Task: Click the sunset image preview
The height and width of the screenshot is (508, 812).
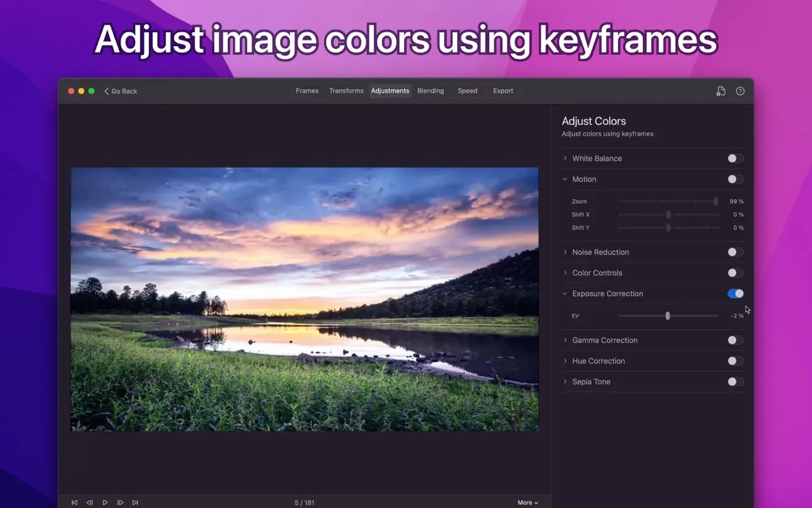Action: tap(304, 299)
